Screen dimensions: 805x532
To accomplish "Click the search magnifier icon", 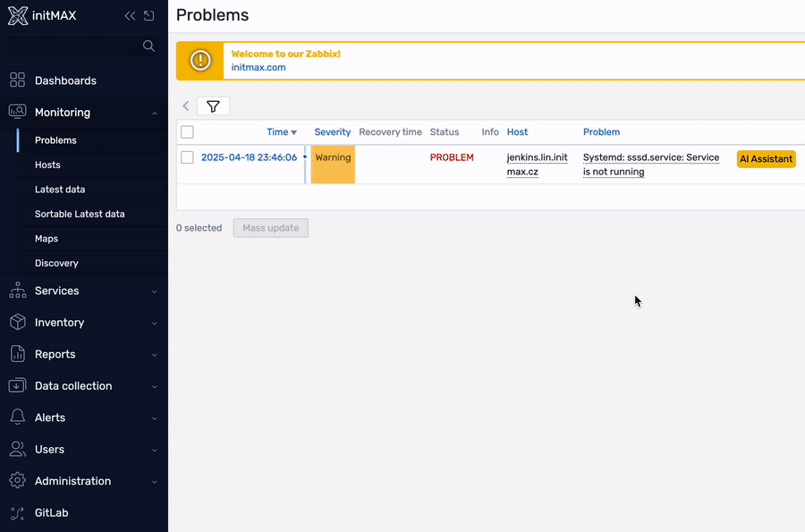I will 148,46.
